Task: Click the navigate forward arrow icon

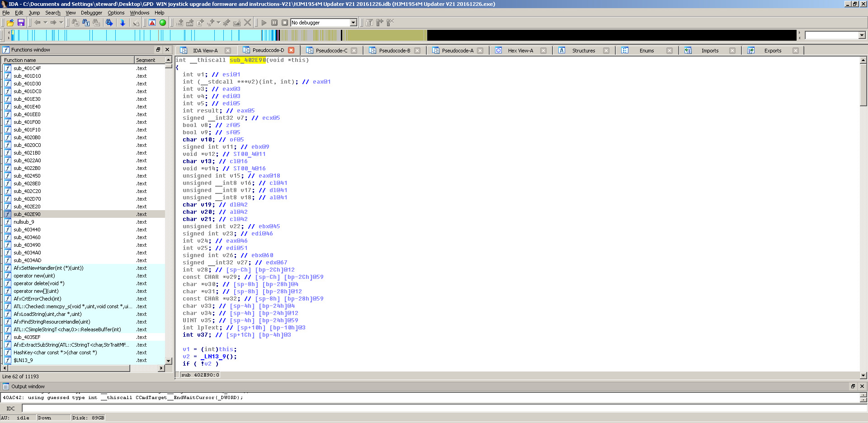Action: (53, 23)
